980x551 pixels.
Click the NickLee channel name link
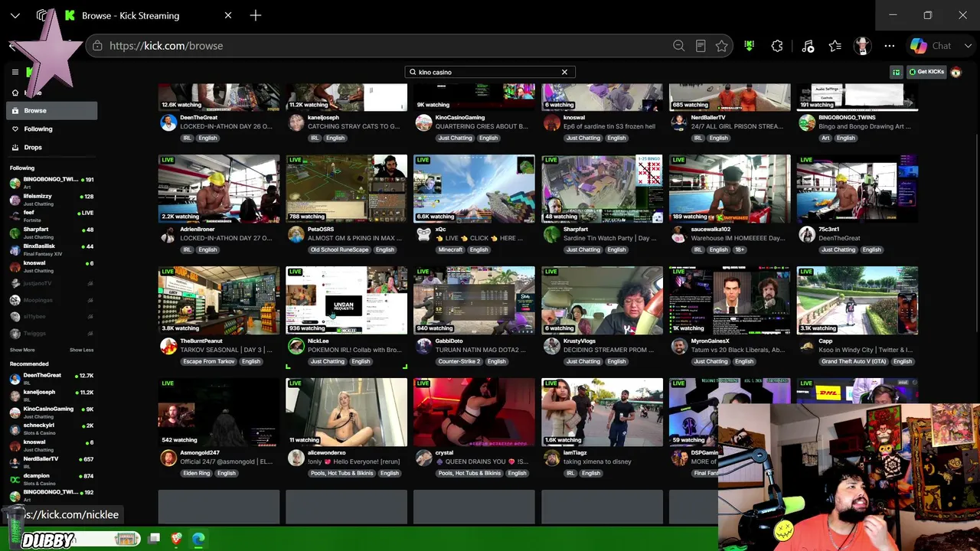click(318, 341)
